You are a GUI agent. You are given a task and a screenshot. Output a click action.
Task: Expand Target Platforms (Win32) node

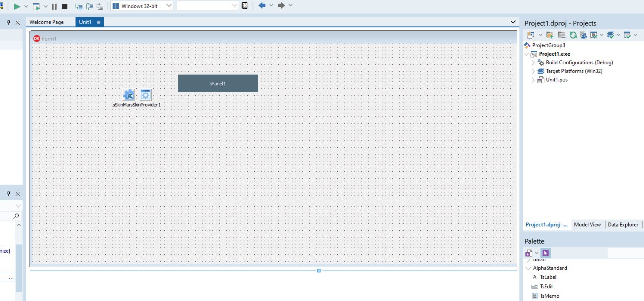[534, 71]
